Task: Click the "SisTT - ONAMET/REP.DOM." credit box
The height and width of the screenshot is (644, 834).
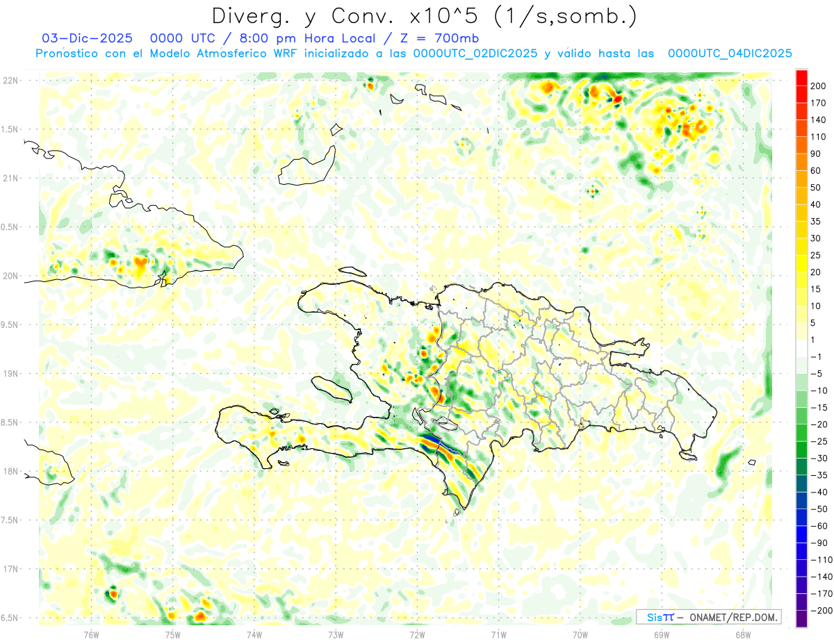Action: coord(708,617)
